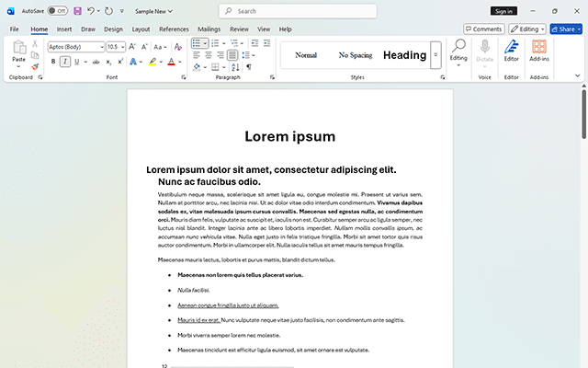This screenshot has height=368, width=588.
Task: Open the File tab
Action: [x=15, y=29]
